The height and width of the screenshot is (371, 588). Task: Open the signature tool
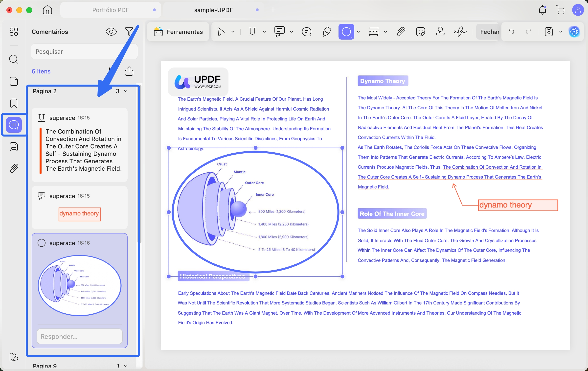point(460,32)
